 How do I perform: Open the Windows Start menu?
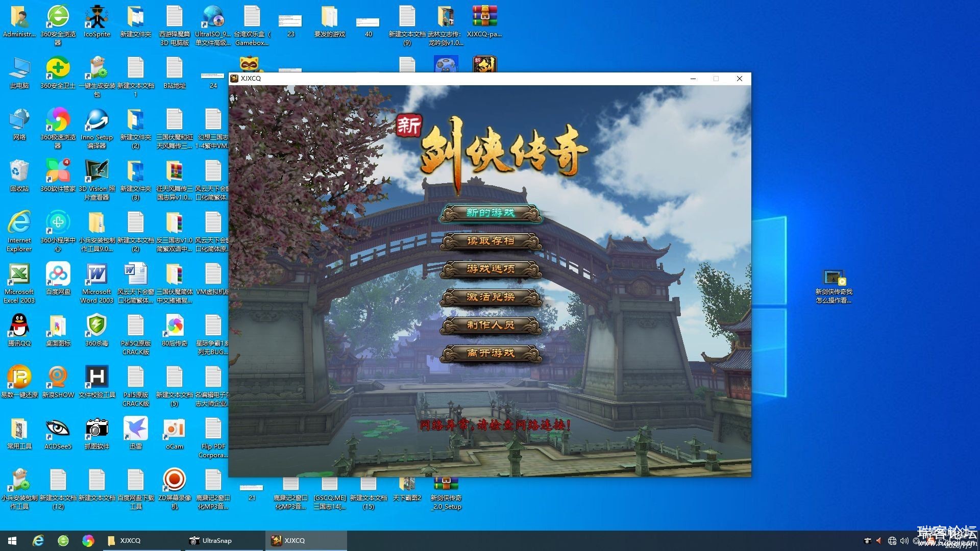coord(12,540)
